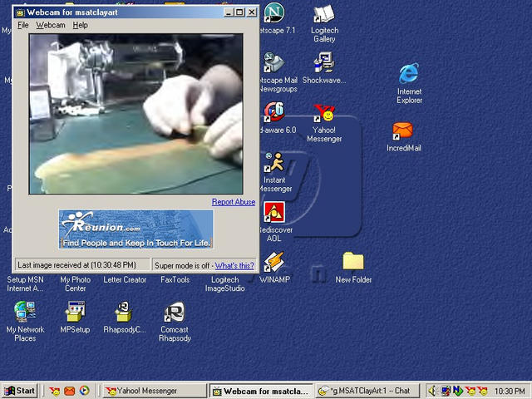Viewport: 532px width, 399px height.
Task: Click the 'My Photo Center' desktop label
Action: 76,284
